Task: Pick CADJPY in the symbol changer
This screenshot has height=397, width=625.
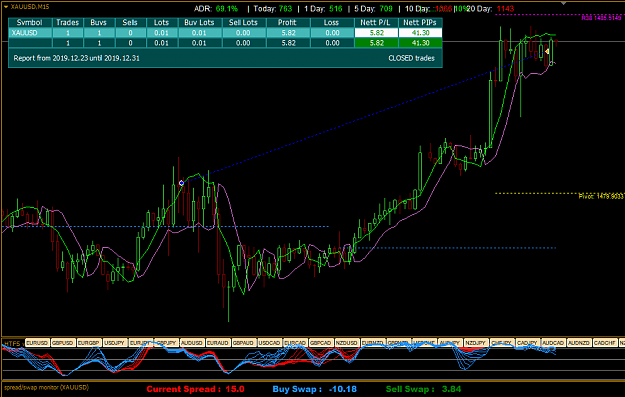Action: point(528,343)
